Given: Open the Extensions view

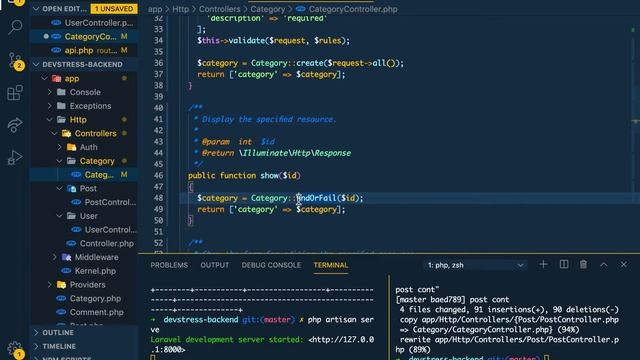Looking at the screenshot, I should (x=15, y=93).
